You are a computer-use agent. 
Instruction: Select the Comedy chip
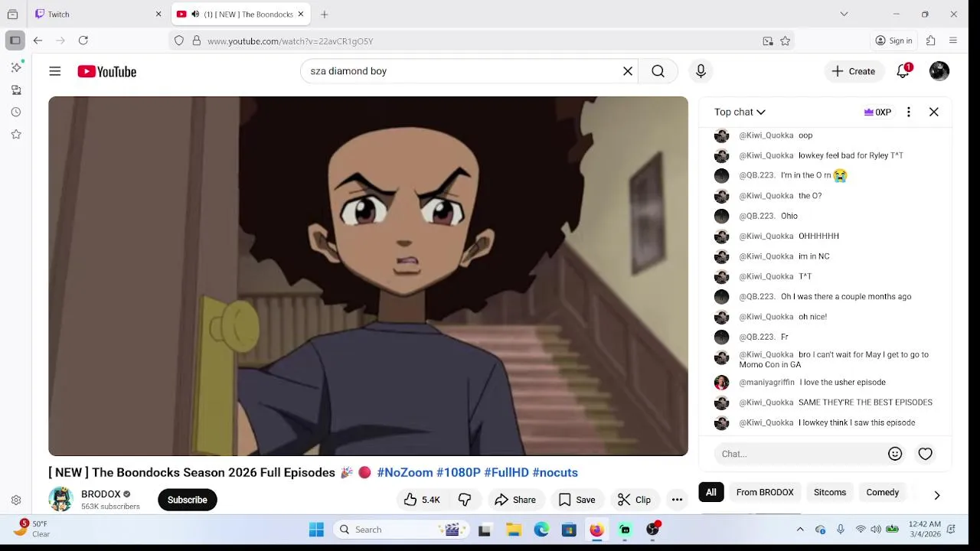883,492
